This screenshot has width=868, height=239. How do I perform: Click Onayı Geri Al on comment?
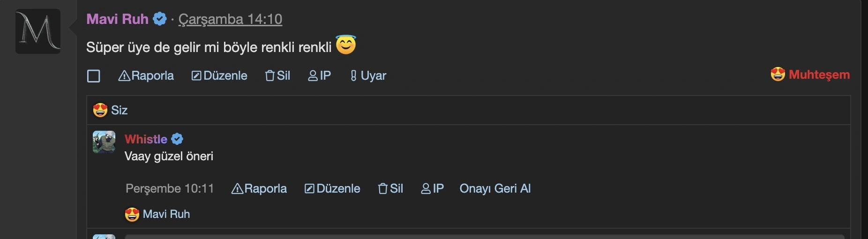[495, 189]
